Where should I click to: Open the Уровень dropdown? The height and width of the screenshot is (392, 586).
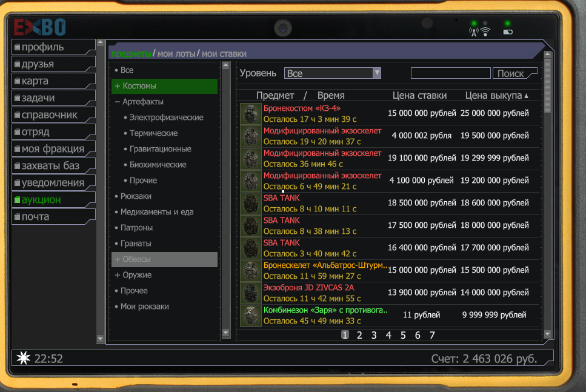tap(332, 73)
